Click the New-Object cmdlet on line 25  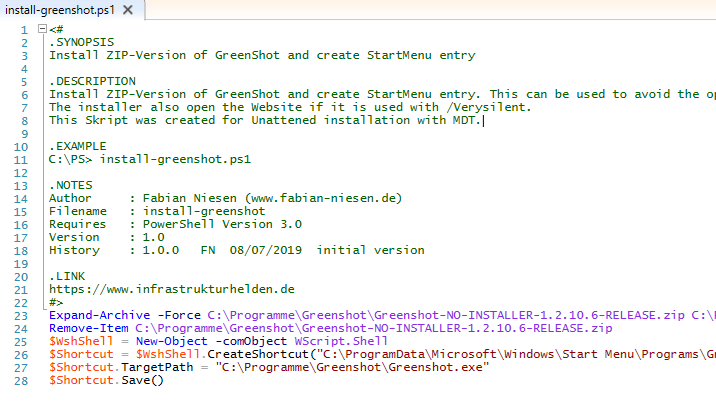click(x=172, y=341)
